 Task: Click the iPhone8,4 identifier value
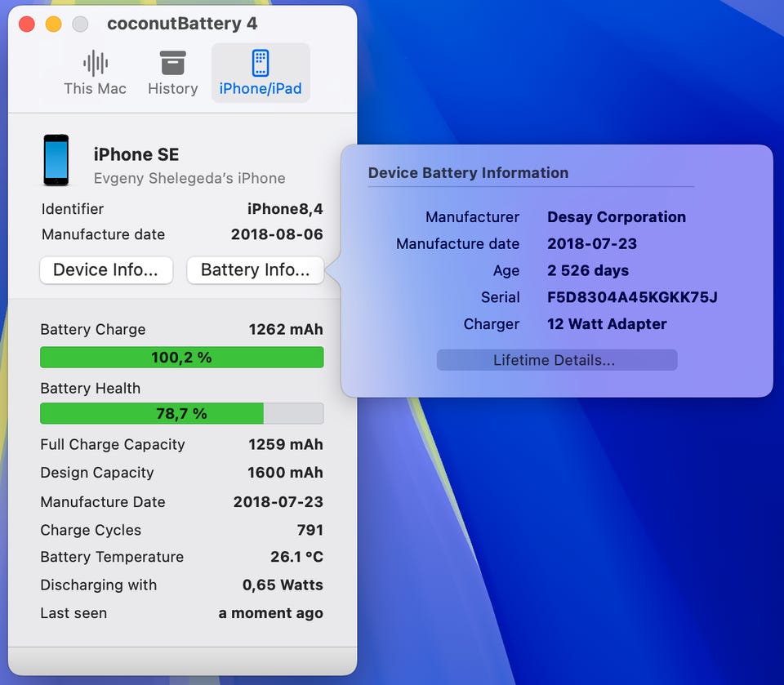click(285, 209)
